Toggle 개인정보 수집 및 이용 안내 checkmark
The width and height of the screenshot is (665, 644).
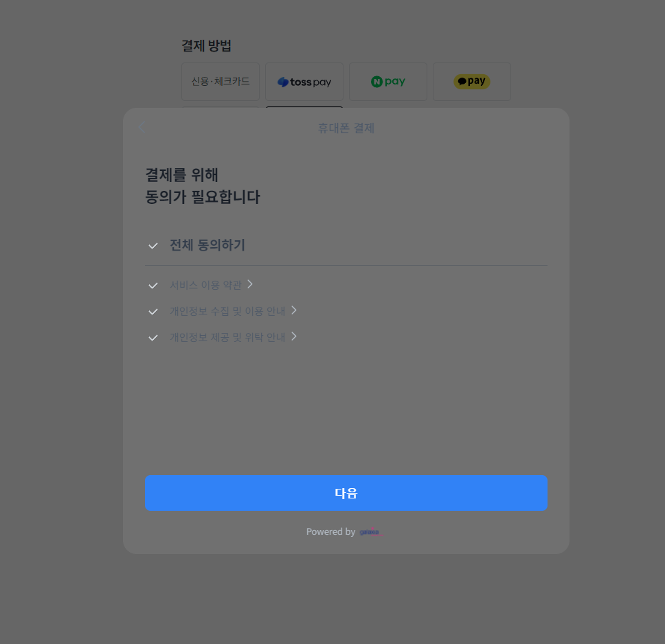click(x=153, y=312)
